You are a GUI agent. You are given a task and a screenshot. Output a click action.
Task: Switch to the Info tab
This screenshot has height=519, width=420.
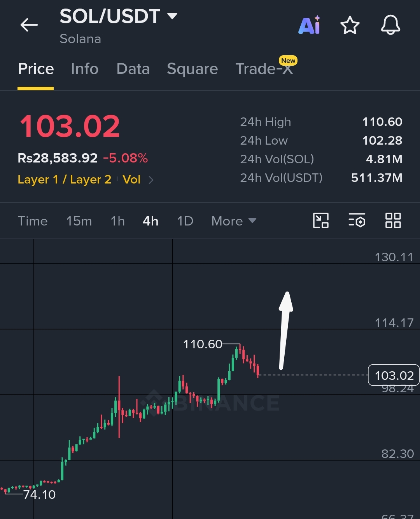point(85,69)
